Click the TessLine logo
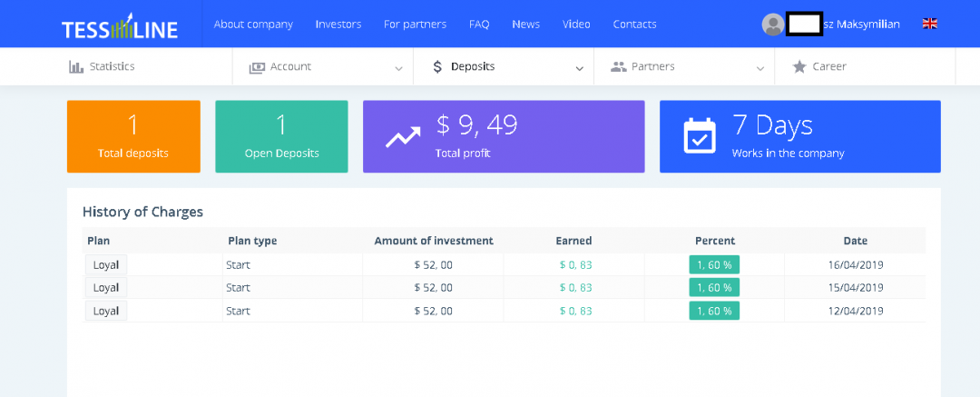The height and width of the screenshot is (397, 980). pyautogui.click(x=120, y=26)
